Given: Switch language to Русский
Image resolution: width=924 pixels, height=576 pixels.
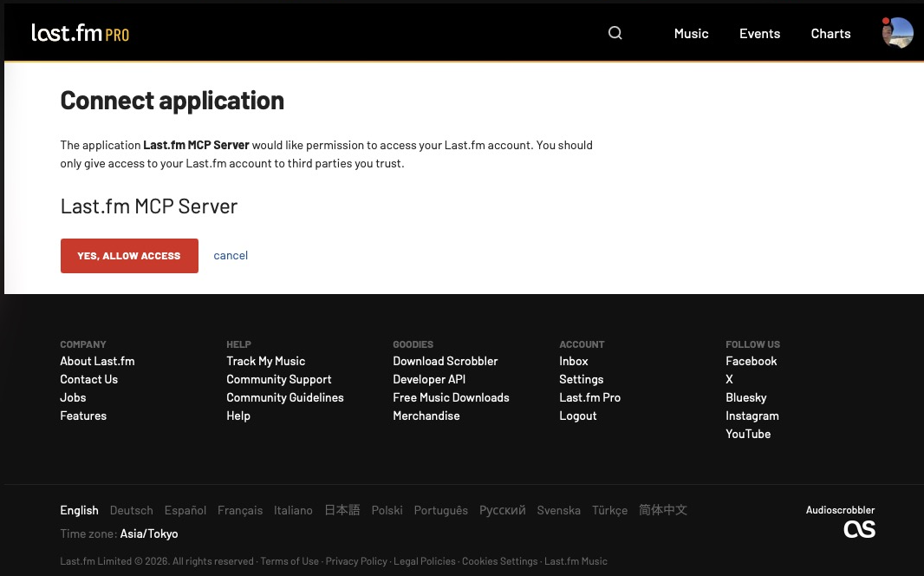Looking at the screenshot, I should click(x=502, y=510).
